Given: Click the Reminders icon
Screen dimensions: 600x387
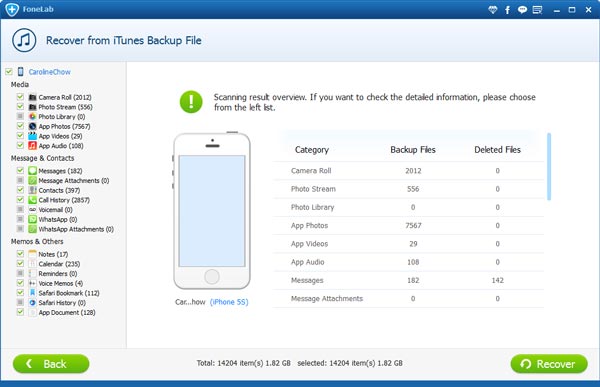Looking at the screenshot, I should 33,273.
